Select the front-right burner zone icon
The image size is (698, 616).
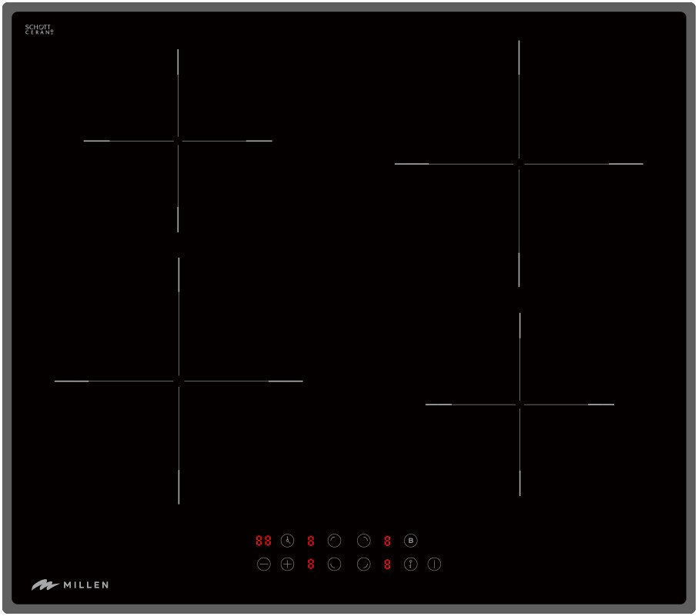[364, 564]
